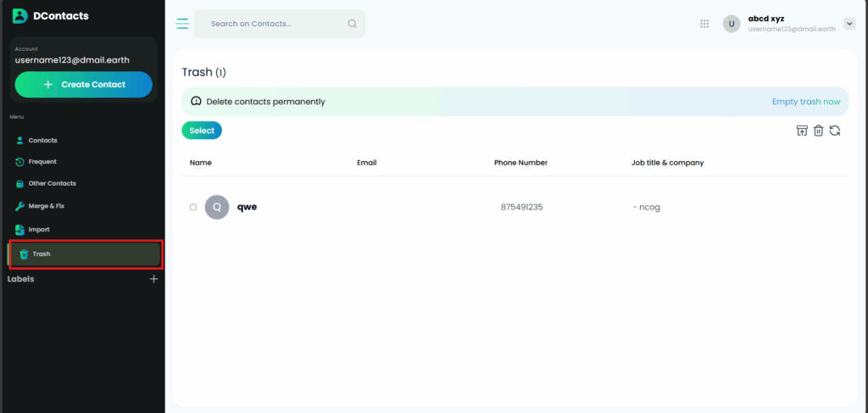
Task: Click the restore from trash icon
Action: [x=802, y=131]
